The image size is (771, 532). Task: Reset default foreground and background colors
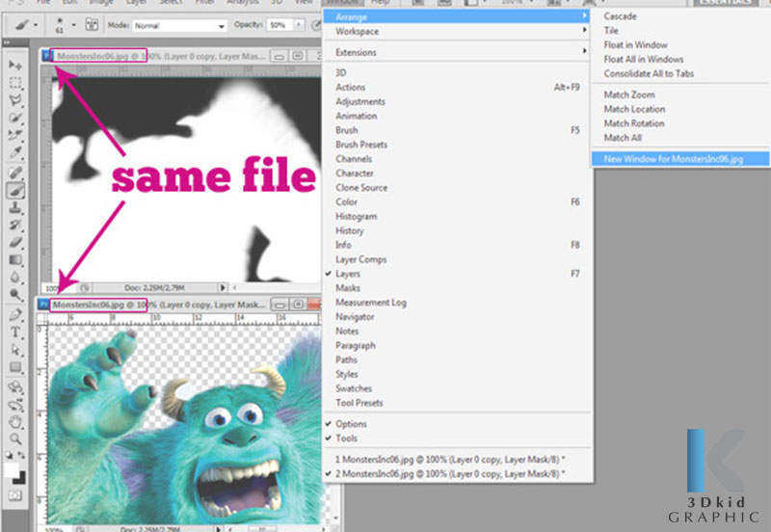click(x=9, y=455)
